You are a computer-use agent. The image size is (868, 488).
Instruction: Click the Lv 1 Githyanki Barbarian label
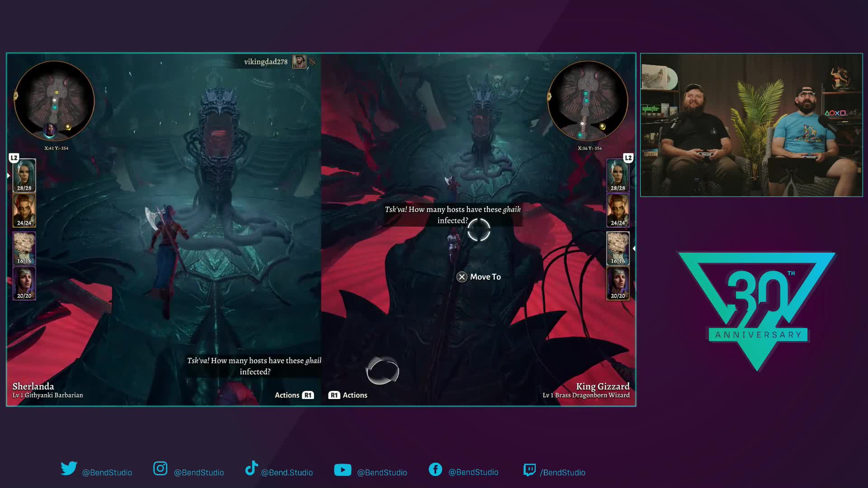tap(48, 395)
